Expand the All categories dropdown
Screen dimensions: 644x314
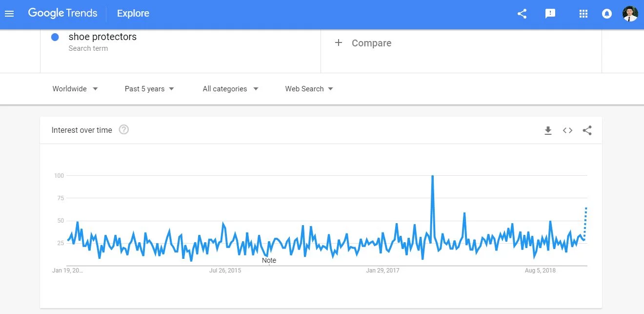pyautogui.click(x=231, y=89)
